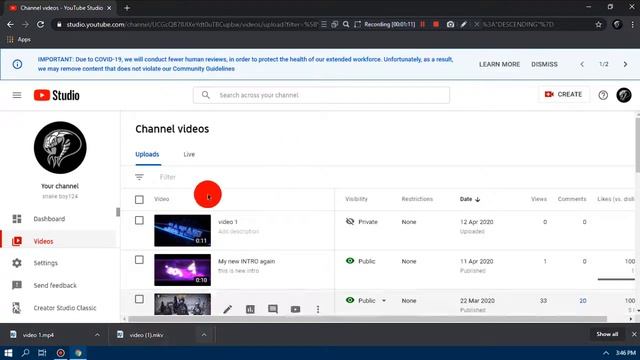Image resolution: width=640 pixels, height=360 pixels.
Task: Open comments icon for the hovered video
Action: click(x=273, y=309)
